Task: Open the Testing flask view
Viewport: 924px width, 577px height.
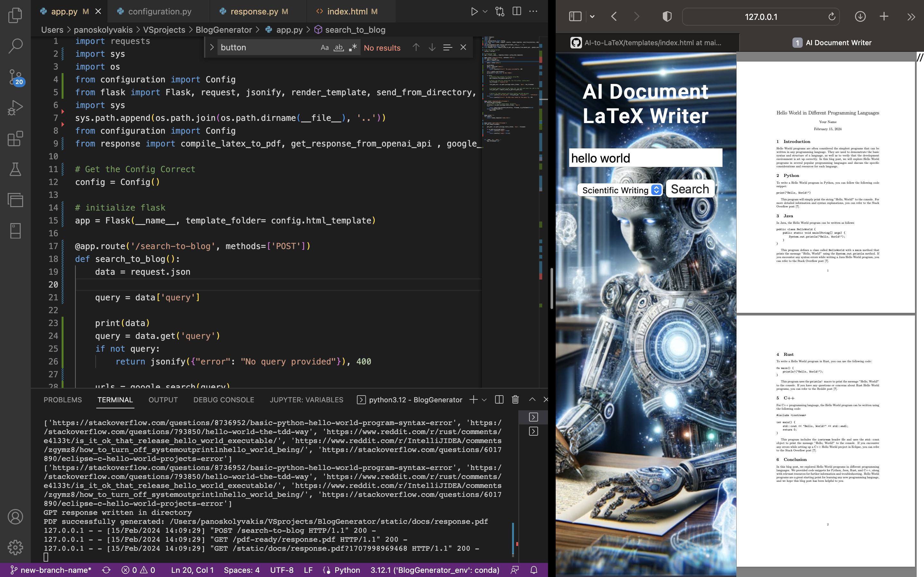Action: (15, 169)
